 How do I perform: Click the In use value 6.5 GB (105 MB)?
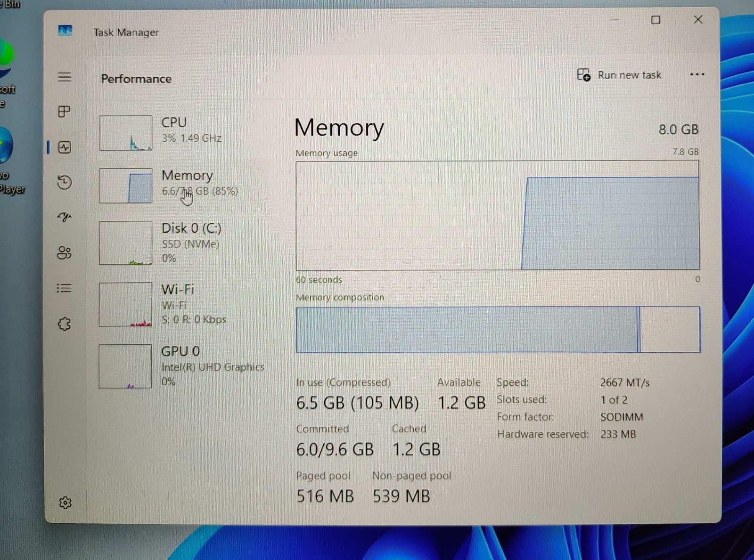(x=358, y=403)
